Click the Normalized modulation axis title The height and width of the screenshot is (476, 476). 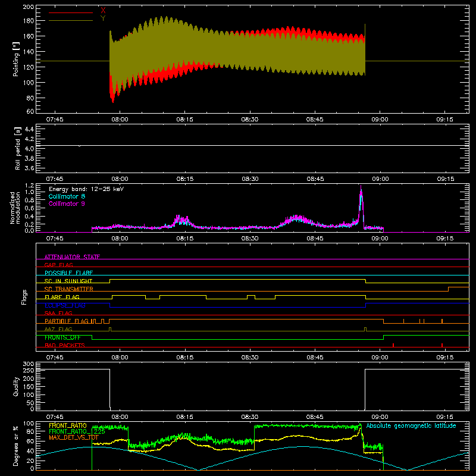pyautogui.click(x=15, y=208)
